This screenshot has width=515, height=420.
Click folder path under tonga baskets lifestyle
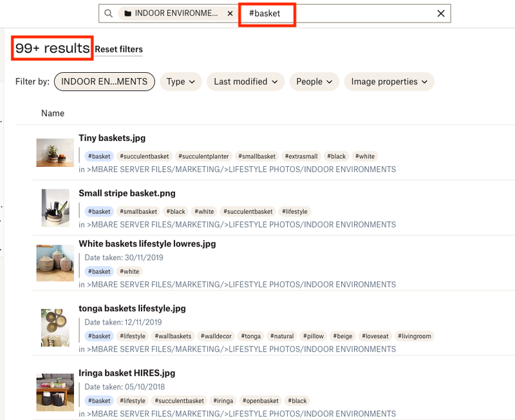tap(237, 349)
